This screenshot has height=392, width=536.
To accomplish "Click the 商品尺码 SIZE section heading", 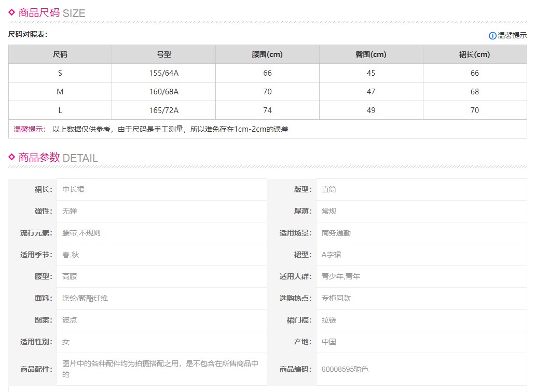I will [51, 13].
